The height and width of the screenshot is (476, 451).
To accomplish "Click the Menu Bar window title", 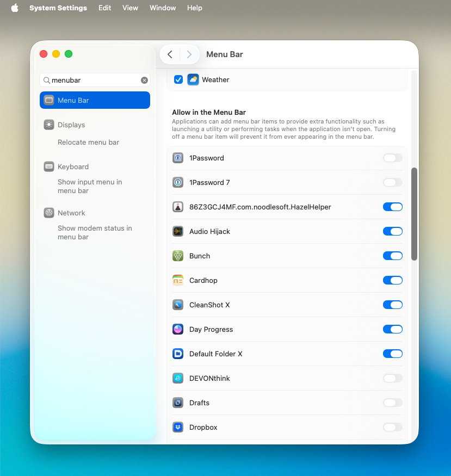I will (x=225, y=54).
